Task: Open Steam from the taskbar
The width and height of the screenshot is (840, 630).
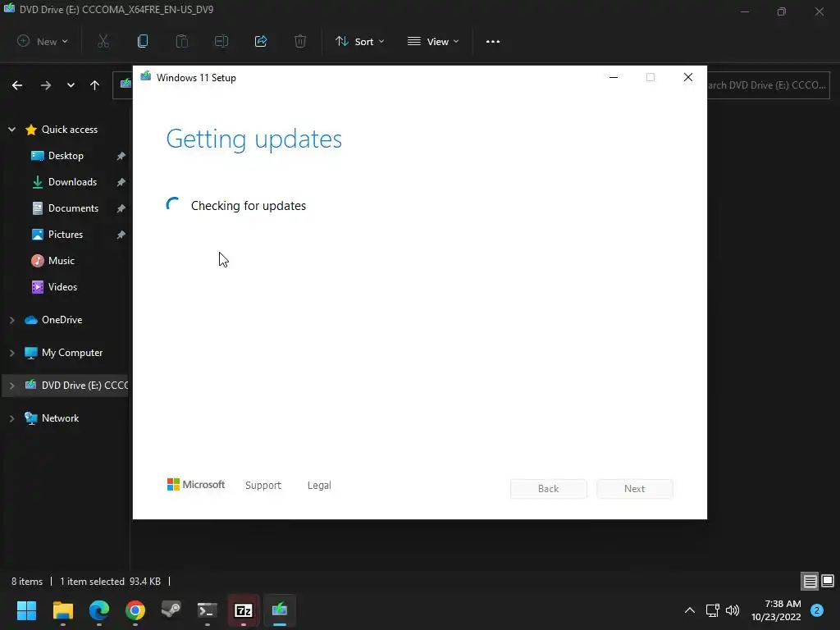Action: (x=171, y=610)
